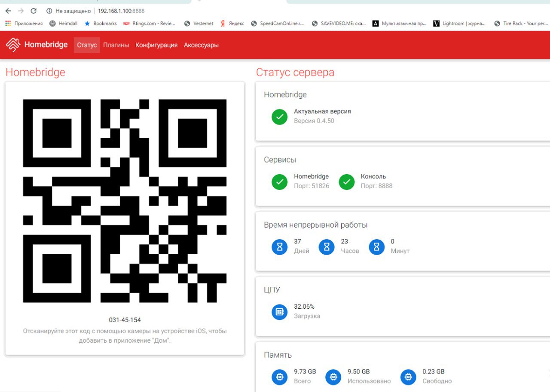Open the Приложения apps bookmark
Screen dimensions: 550x392
pyautogui.click(x=24, y=24)
